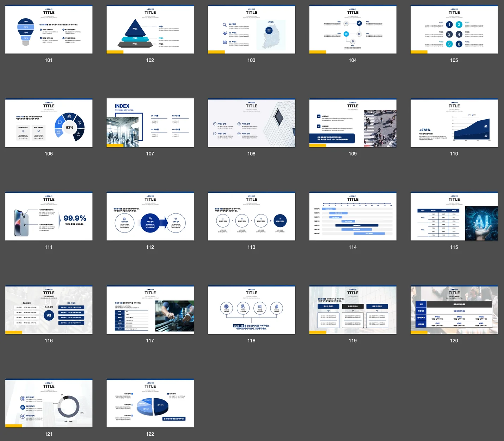504x441 pixels.
Task: Pick slide 118 with four icon circles
Action: tap(251, 310)
